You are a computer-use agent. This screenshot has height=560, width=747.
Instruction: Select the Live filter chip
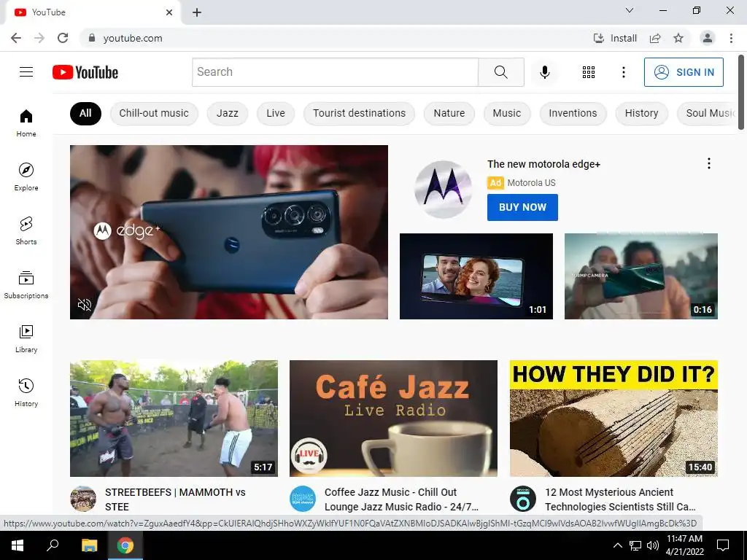tap(275, 113)
